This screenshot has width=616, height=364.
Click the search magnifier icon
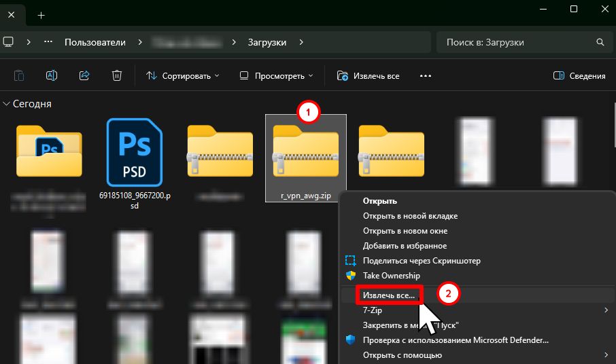pos(600,42)
